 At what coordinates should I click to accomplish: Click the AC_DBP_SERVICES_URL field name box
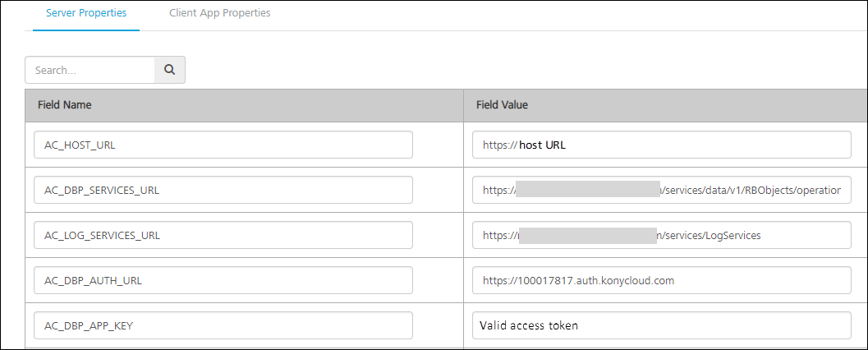[223, 190]
